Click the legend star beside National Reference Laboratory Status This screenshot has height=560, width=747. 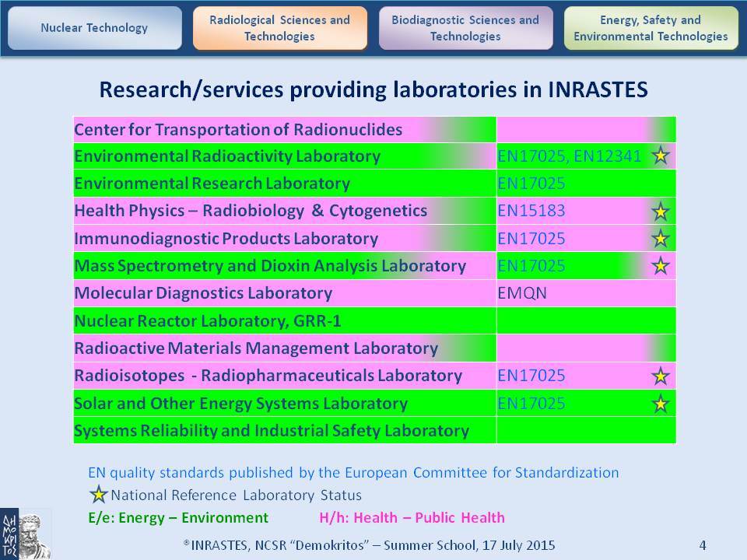[x=99, y=495]
